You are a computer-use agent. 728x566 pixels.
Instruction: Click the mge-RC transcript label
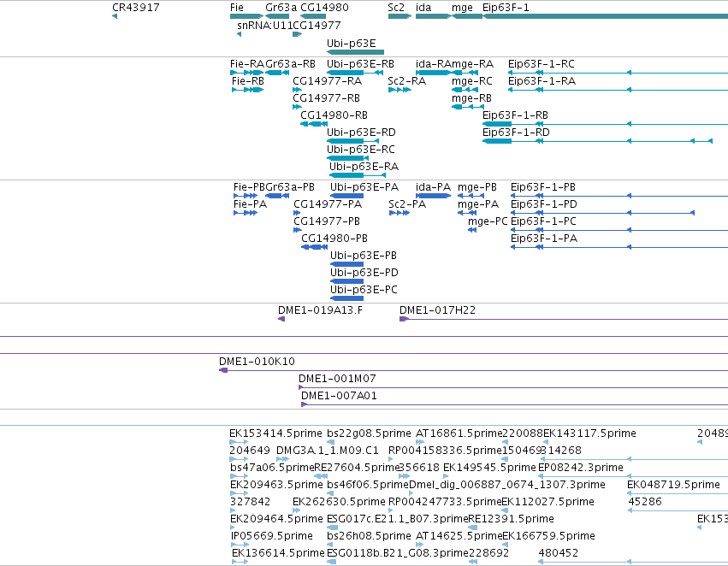tap(472, 80)
